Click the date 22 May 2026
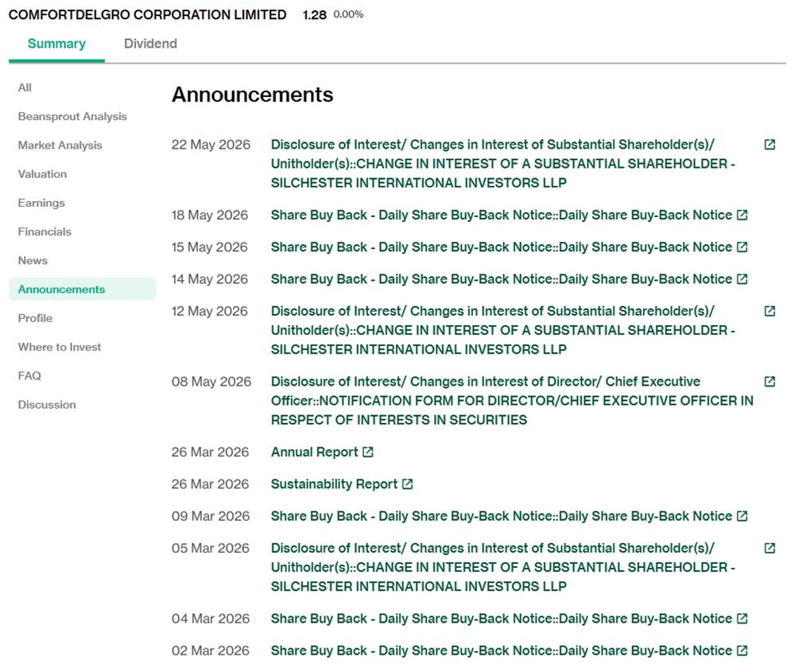This screenshot has width=795, height=672. point(211,145)
